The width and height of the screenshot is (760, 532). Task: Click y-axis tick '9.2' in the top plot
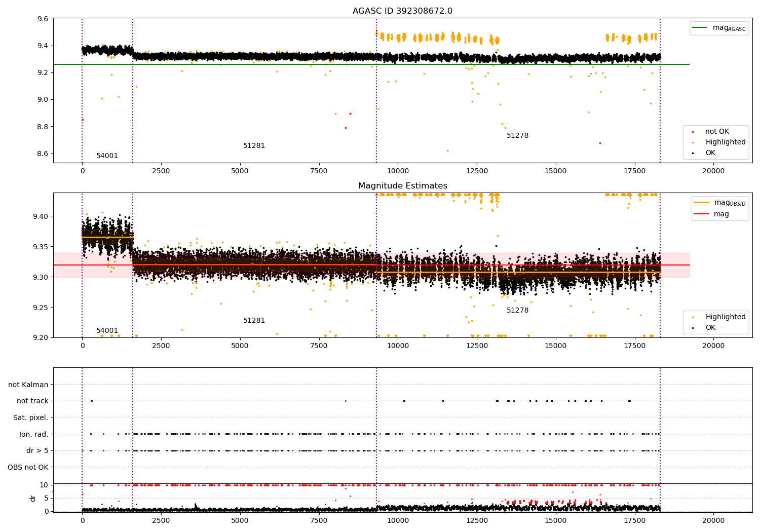(43, 73)
